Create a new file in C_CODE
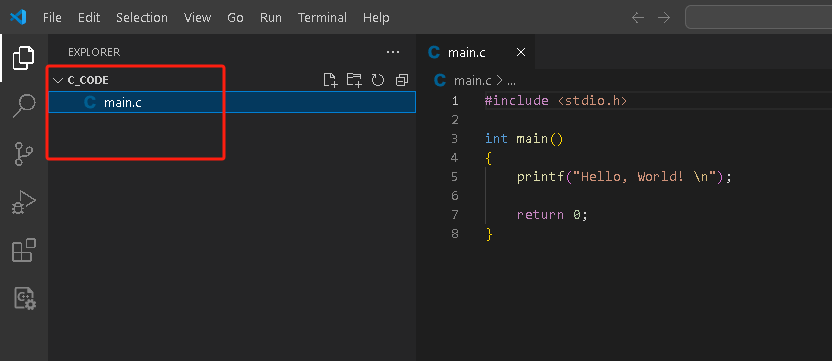 click(x=330, y=80)
